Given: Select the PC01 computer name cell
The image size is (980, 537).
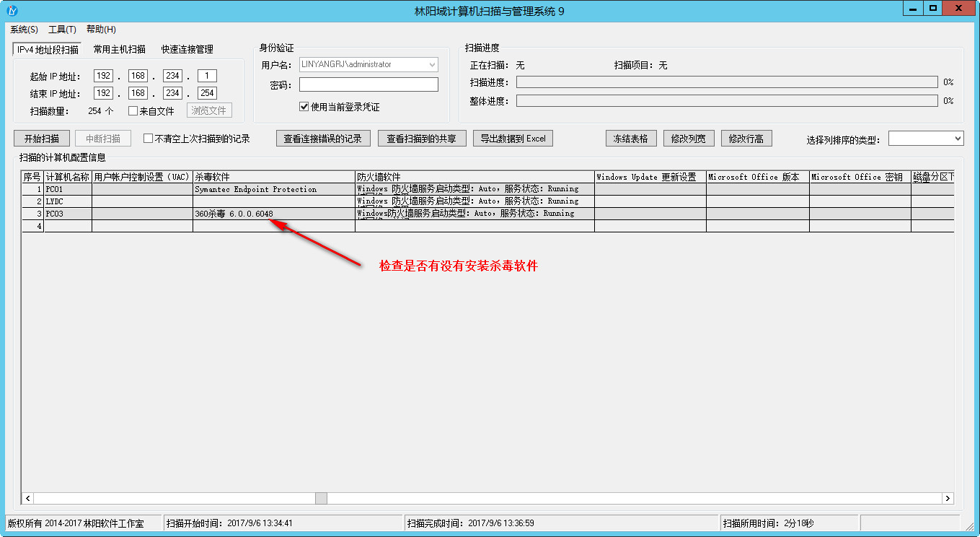Looking at the screenshot, I should (68, 189).
